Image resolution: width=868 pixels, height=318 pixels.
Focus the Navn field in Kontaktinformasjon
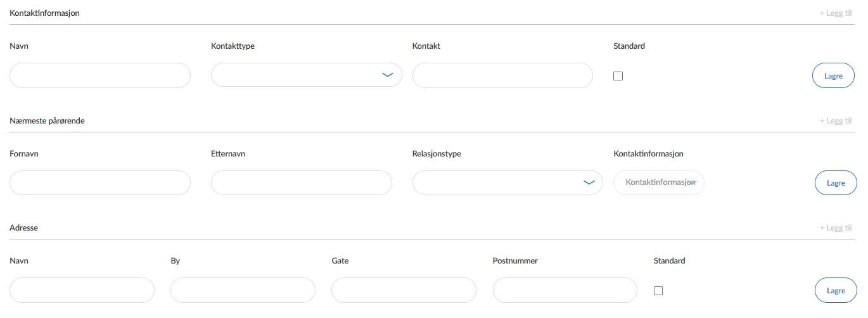(x=100, y=75)
